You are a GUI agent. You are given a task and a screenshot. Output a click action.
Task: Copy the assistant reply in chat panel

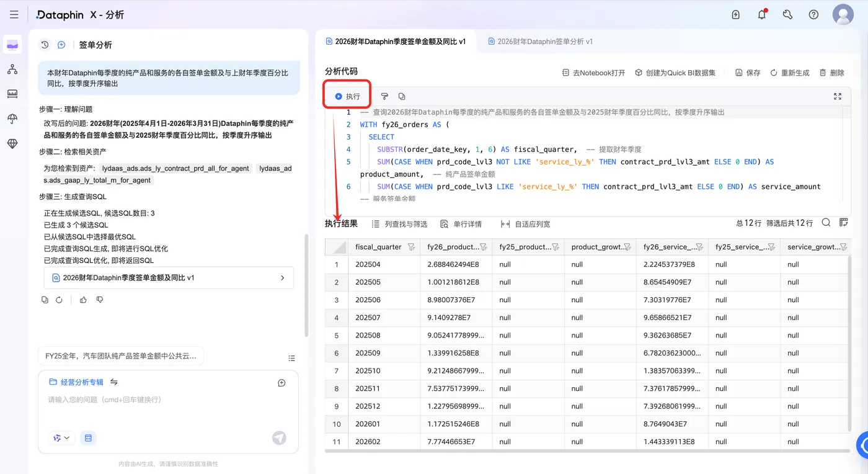(45, 300)
